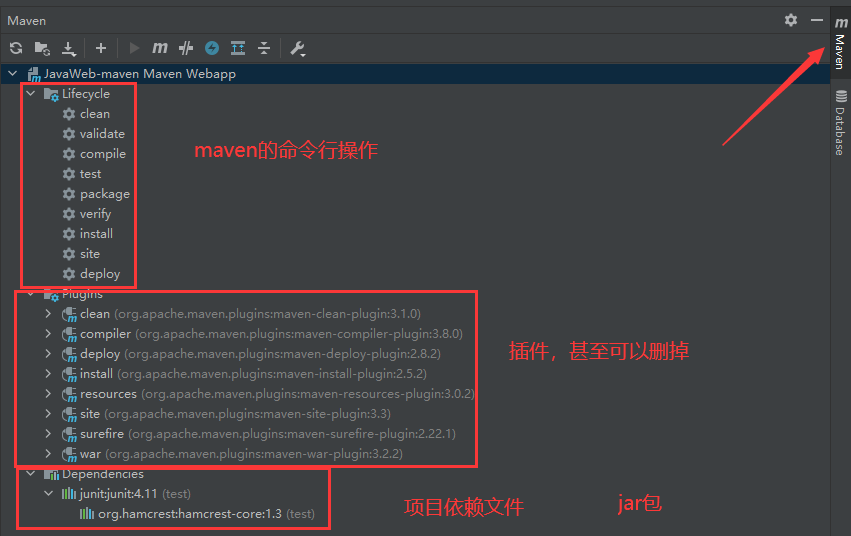The height and width of the screenshot is (536, 851).
Task: Click library icon for junit:junit:4.11
Action: tap(69, 494)
